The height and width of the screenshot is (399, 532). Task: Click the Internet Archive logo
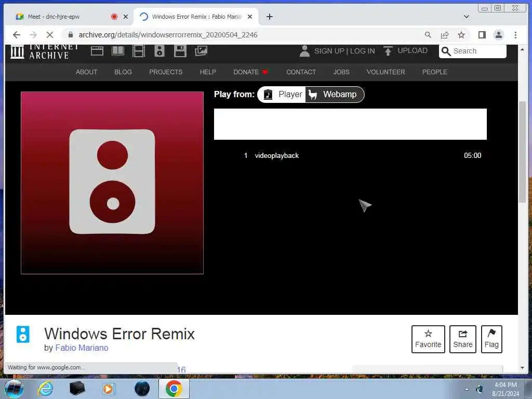[x=44, y=51]
